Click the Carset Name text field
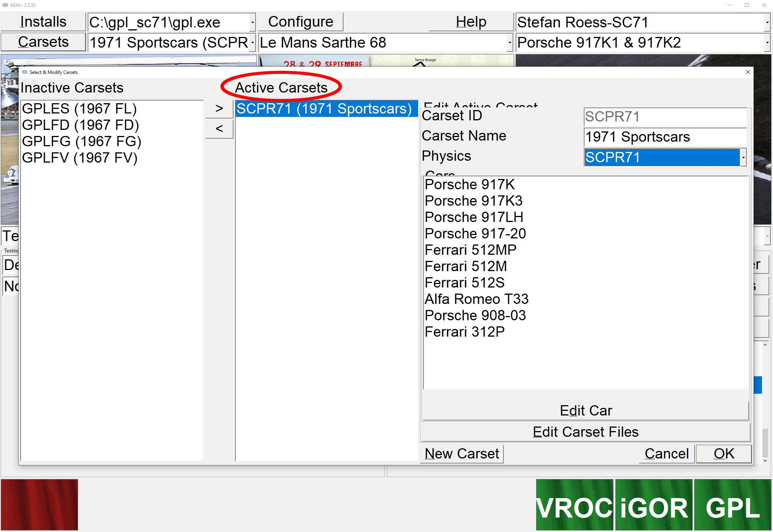 tap(664, 137)
